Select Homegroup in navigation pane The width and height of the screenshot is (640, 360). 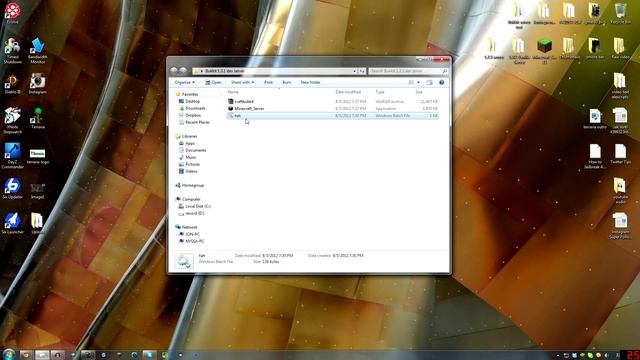point(189,185)
